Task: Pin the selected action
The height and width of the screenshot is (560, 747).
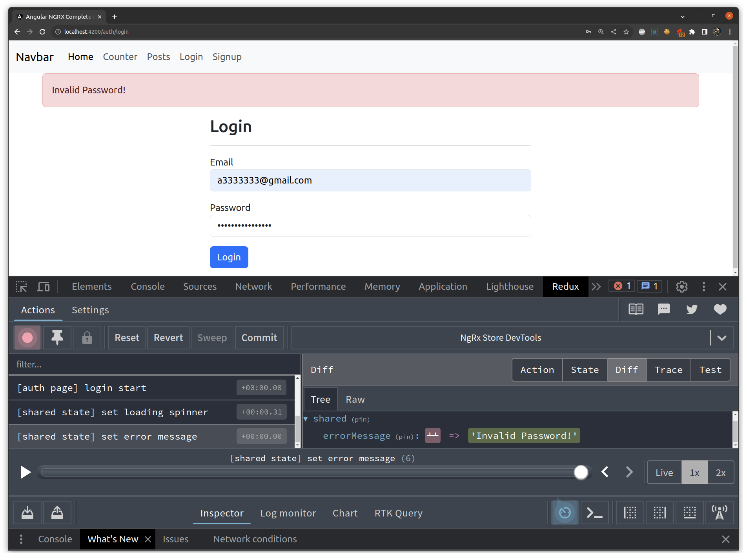Action: click(57, 337)
